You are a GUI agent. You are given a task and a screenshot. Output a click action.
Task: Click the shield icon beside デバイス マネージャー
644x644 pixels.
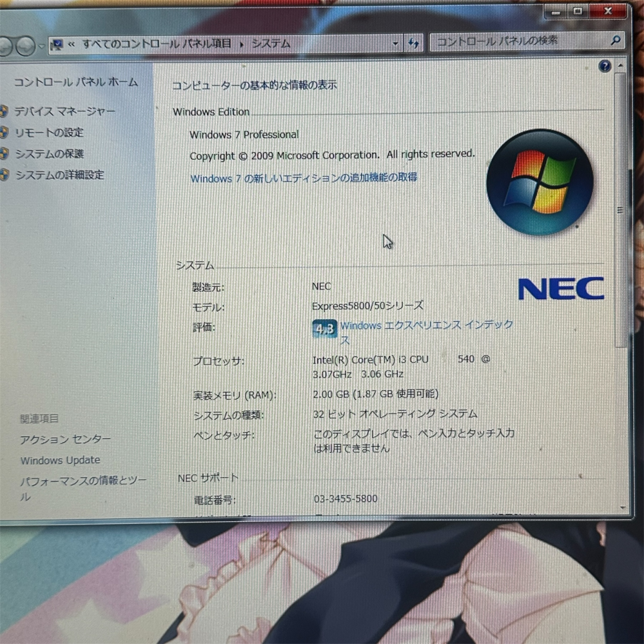(x=4, y=112)
